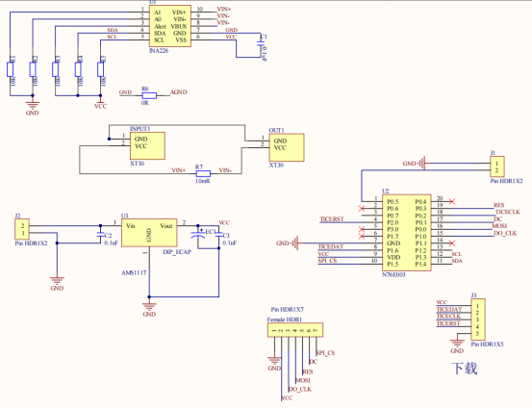Click SPI_CS label under Female HDR1

coord(325,353)
